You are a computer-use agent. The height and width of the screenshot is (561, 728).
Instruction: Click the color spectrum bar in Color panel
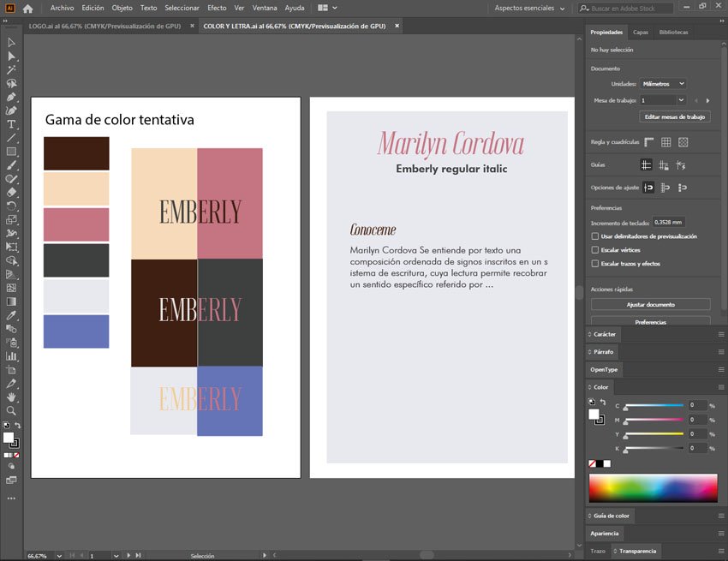(653, 487)
